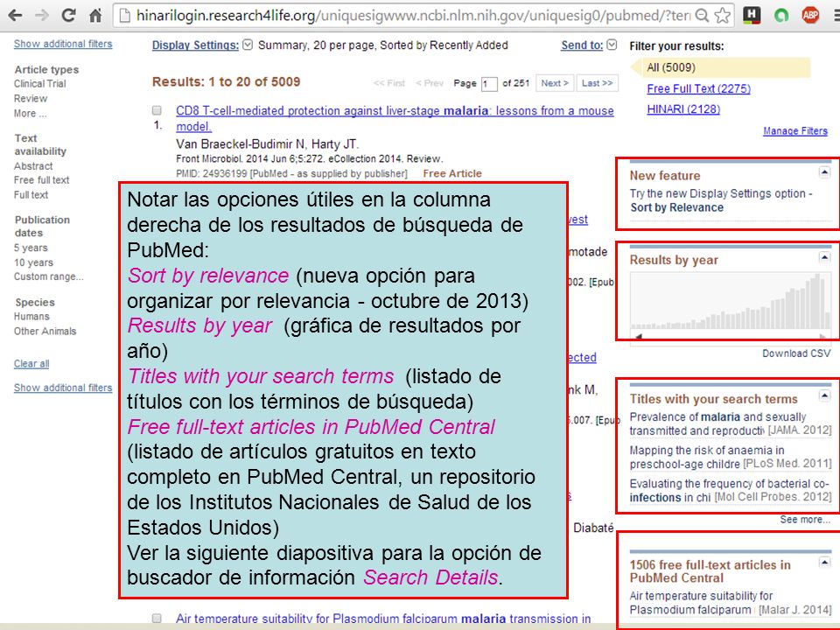
Task: Limit publication dates to 5 years
Action: click(x=31, y=248)
